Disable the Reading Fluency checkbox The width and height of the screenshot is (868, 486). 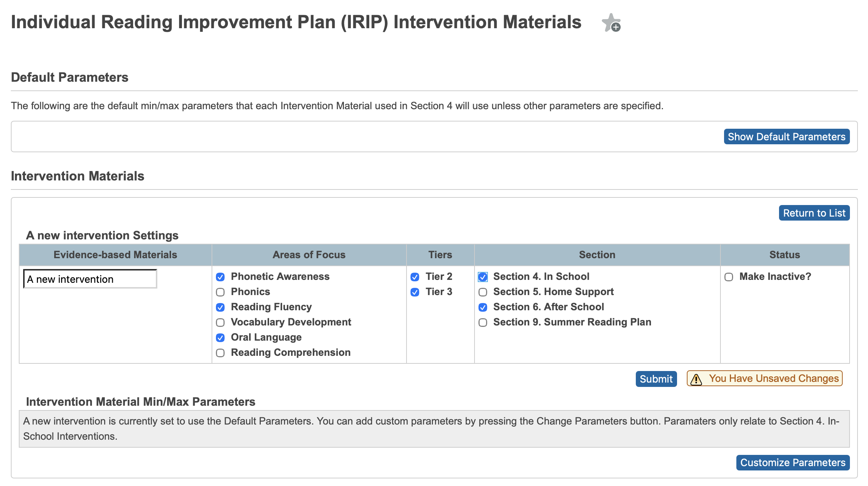click(x=221, y=307)
